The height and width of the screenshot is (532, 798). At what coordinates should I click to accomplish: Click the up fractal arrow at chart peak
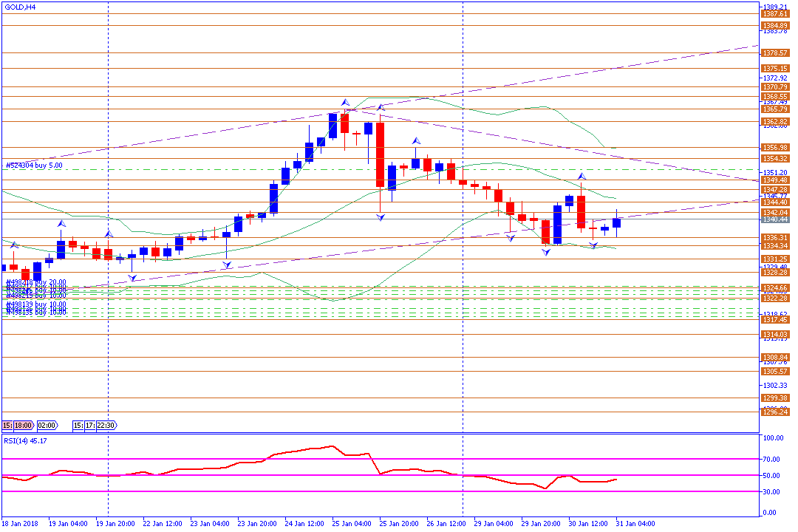pos(344,103)
